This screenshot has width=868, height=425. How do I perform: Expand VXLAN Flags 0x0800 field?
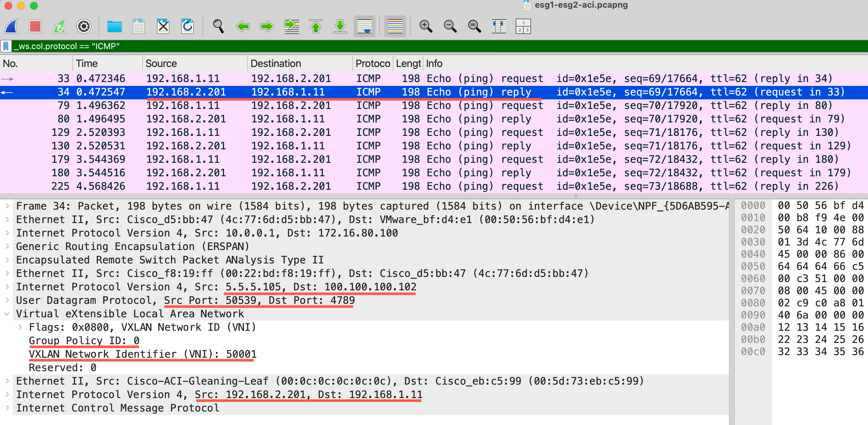[x=20, y=327]
